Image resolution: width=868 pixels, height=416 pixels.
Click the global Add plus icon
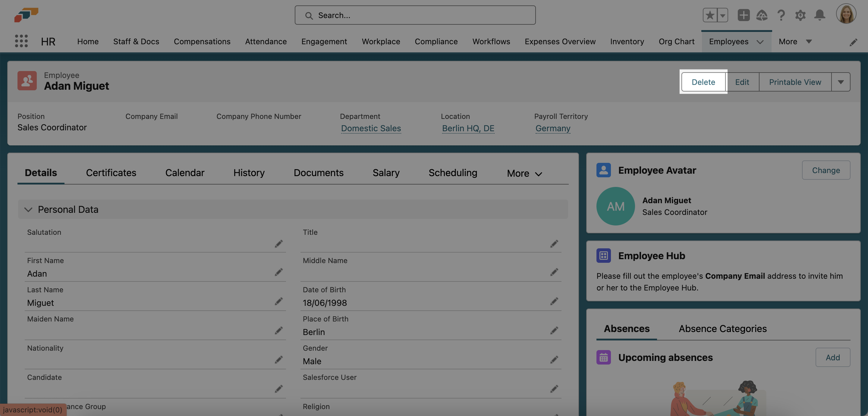pos(743,15)
